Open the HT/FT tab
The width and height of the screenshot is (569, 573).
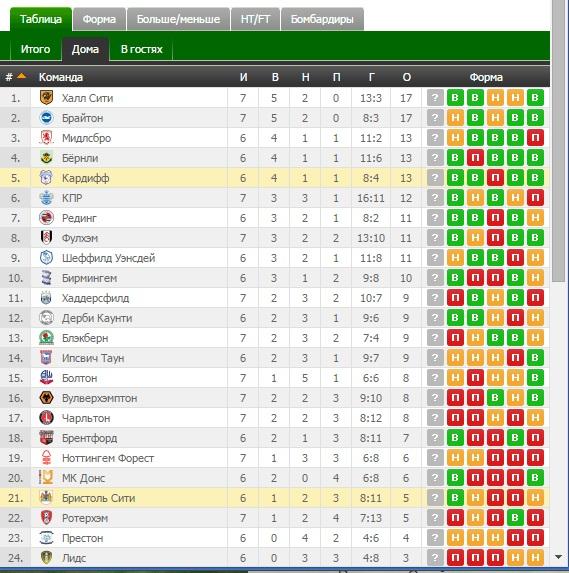pos(255,19)
